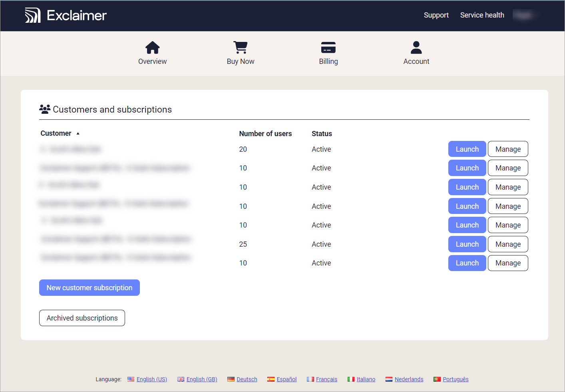Open Overview via the house icon
The image size is (565, 392).
(152, 48)
